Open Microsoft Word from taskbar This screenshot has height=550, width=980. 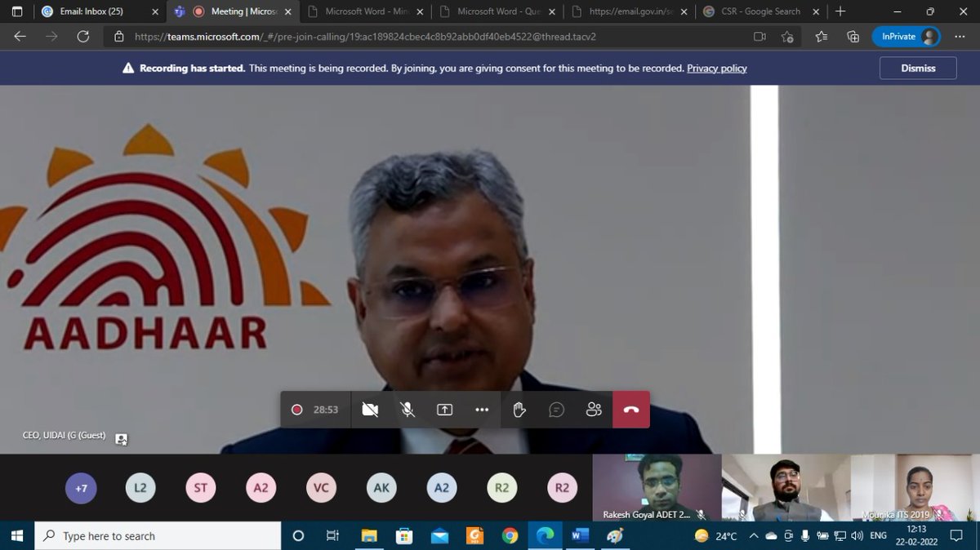point(580,536)
